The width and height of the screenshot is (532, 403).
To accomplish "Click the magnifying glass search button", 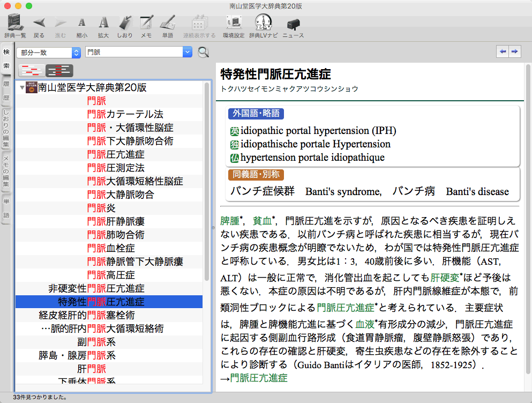I will pyautogui.click(x=203, y=52).
